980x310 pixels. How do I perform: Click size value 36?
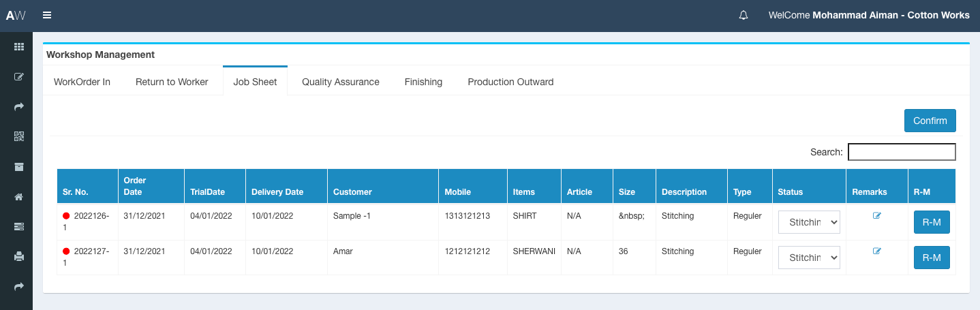[624, 251]
